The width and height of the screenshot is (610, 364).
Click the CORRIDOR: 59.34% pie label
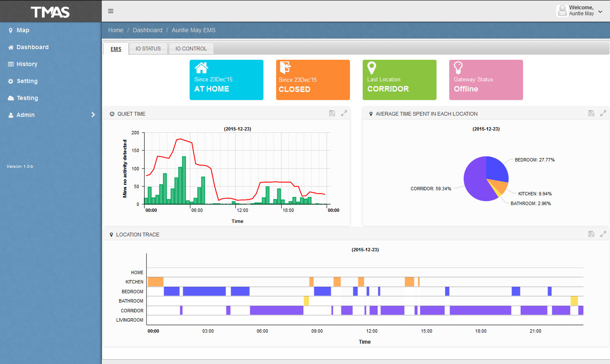[431, 189]
